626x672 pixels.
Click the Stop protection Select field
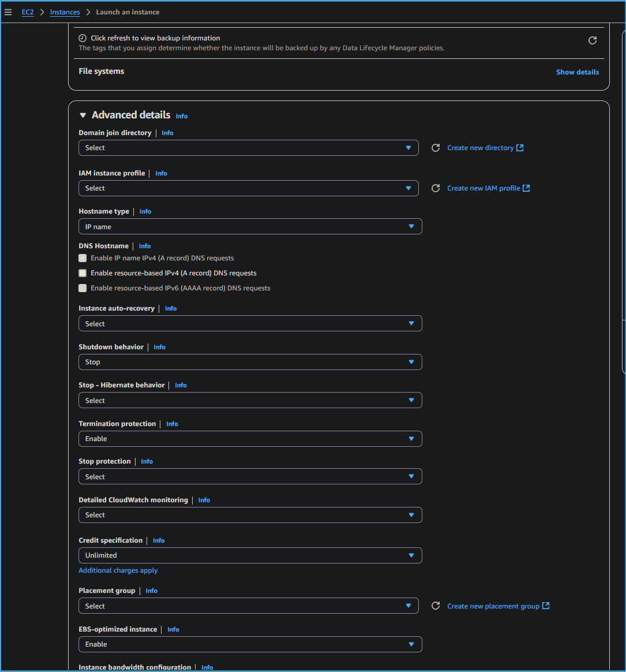[x=250, y=476]
